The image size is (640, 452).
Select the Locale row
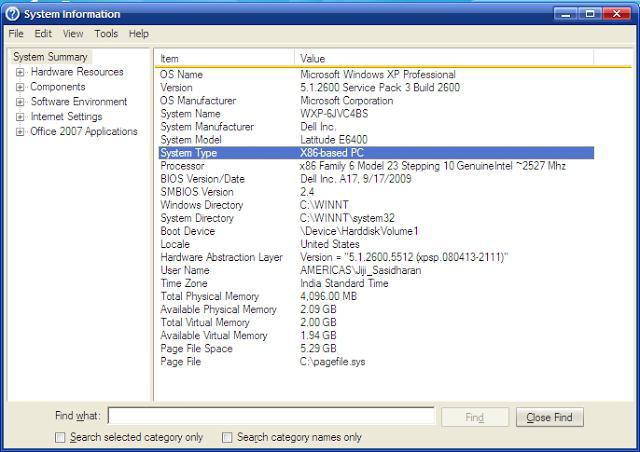point(376,244)
